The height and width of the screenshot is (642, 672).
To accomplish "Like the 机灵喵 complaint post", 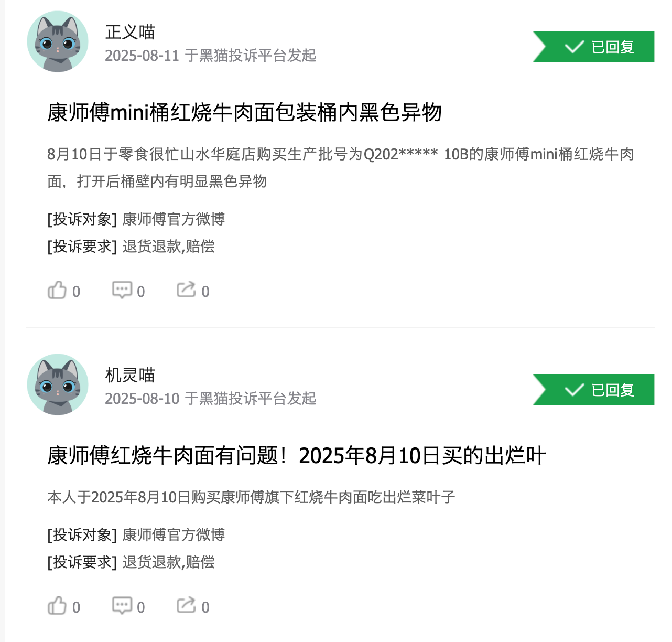I will [x=63, y=606].
